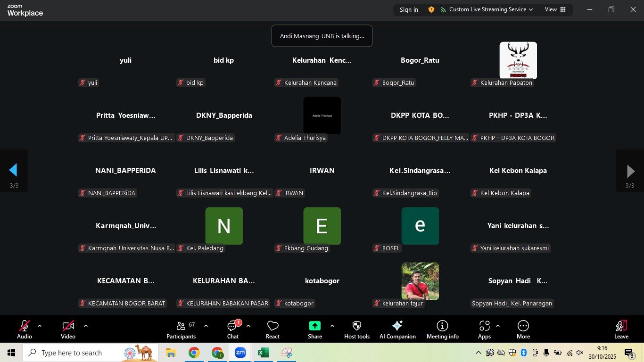The height and width of the screenshot is (362, 644).
Task: Toggle system volume mute in tray
Action: pos(580,353)
